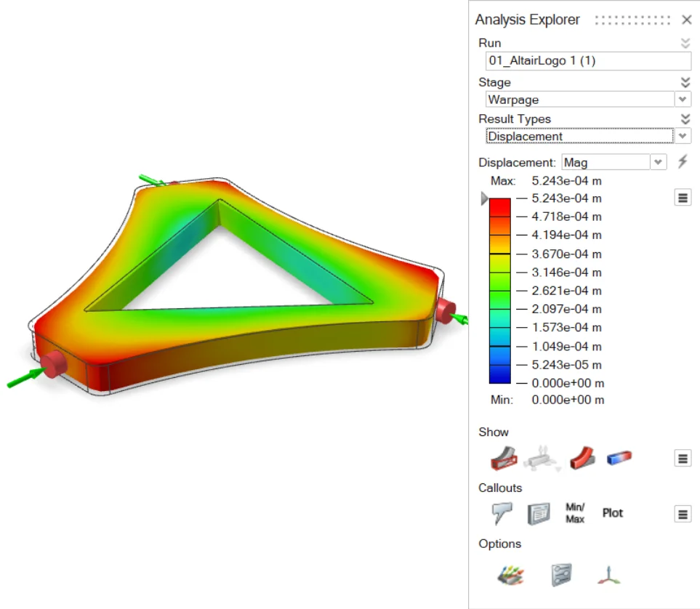The width and height of the screenshot is (700, 609).
Task: Click the lightning bolt apply icon
Action: (x=683, y=161)
